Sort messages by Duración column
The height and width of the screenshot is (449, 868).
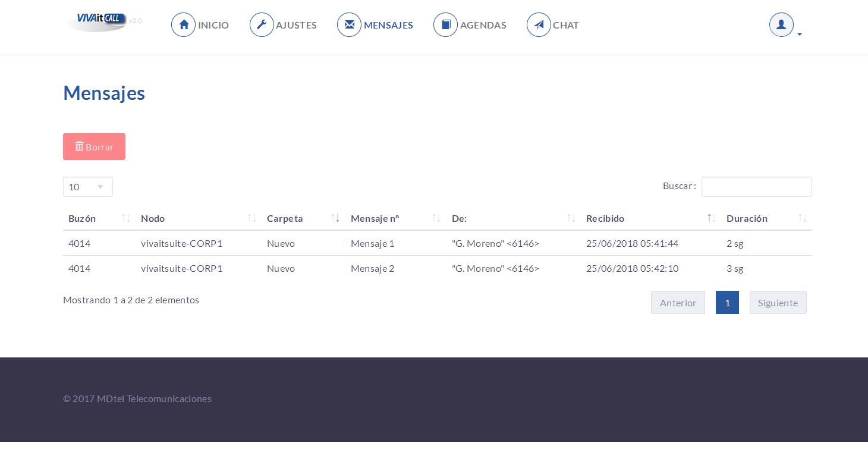tap(766, 218)
